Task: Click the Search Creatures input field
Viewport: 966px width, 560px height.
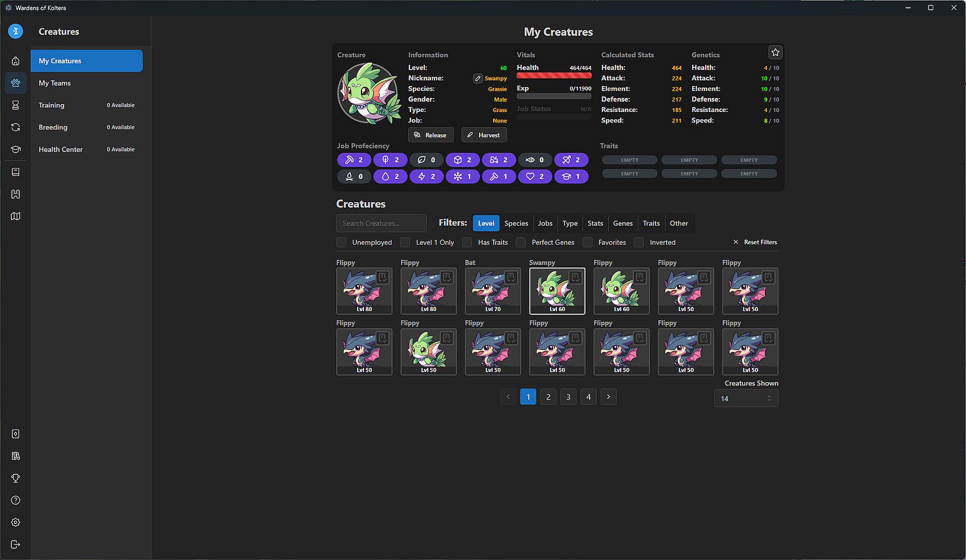Action: (x=381, y=223)
